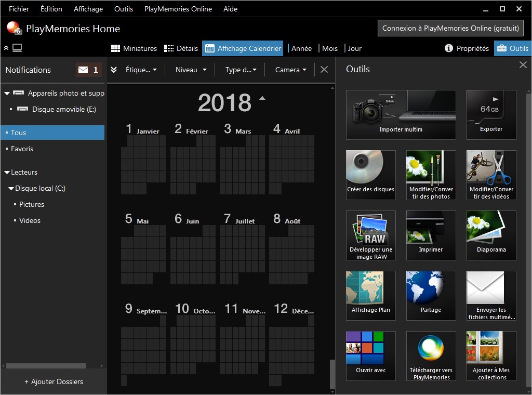Open the Niveau filter dropdown
532x395 pixels.
click(191, 70)
